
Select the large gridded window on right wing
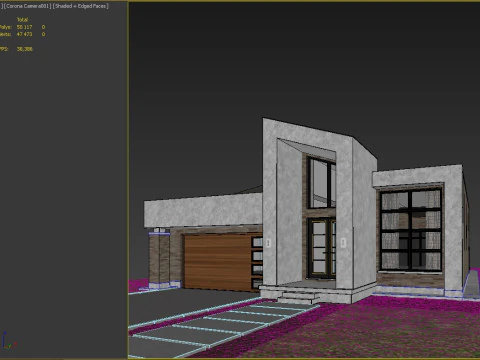[x=411, y=230]
